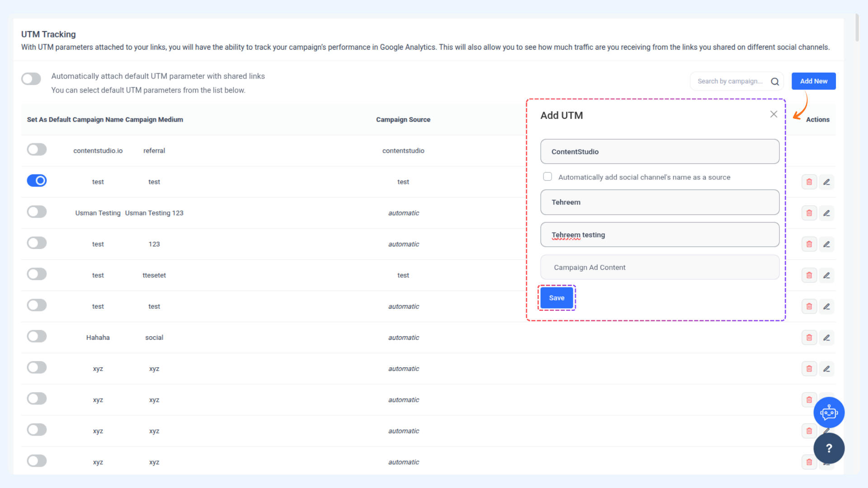This screenshot has width=868, height=488.
Task: Toggle automatic default UTM attachment switch
Action: 31,79
